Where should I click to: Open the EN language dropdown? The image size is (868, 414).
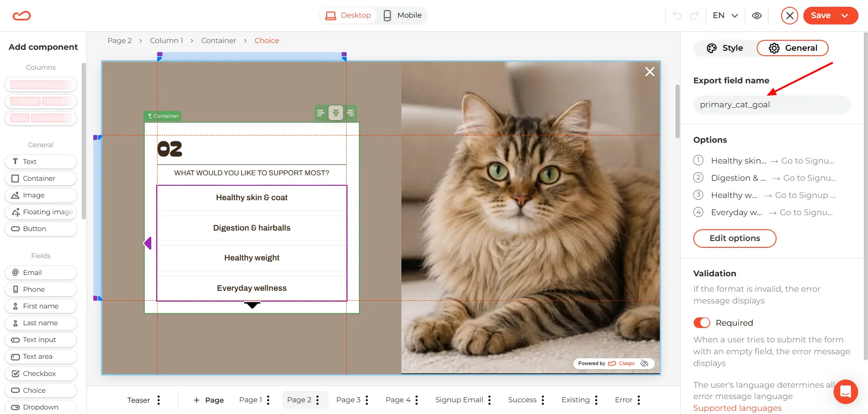pyautogui.click(x=725, y=15)
